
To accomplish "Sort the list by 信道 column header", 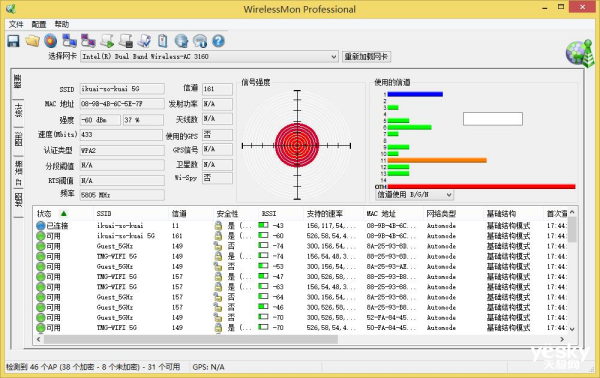I will tap(191, 213).
